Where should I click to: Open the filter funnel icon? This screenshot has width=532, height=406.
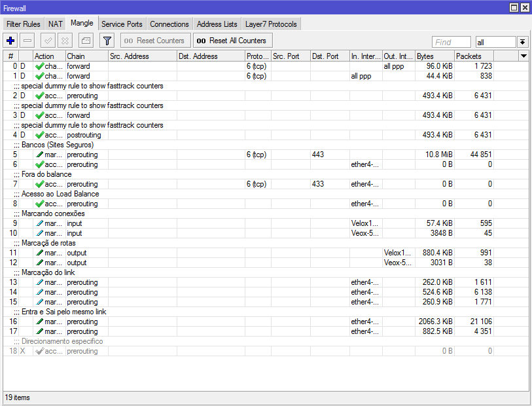coord(107,41)
